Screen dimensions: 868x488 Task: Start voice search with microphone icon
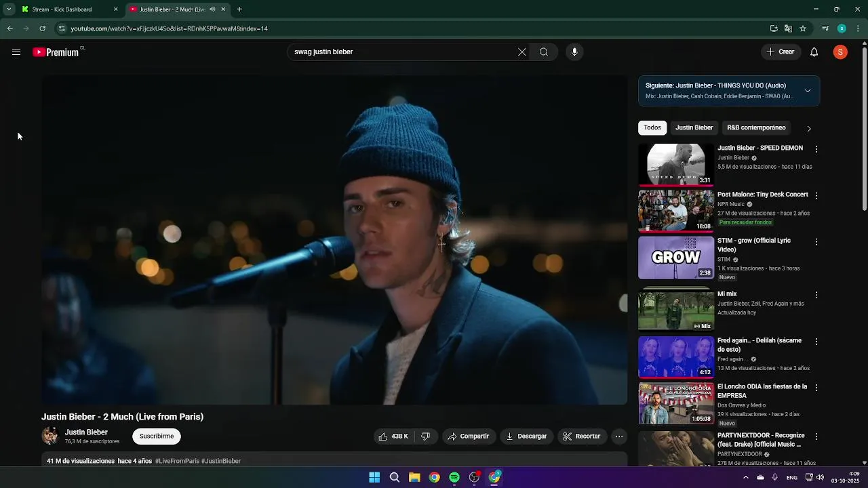point(574,52)
